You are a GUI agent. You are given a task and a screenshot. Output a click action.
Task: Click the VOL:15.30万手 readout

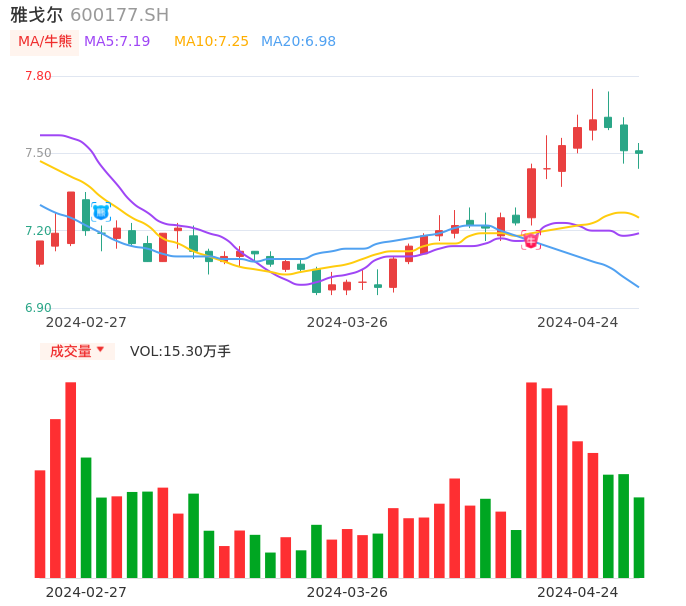[180, 351]
